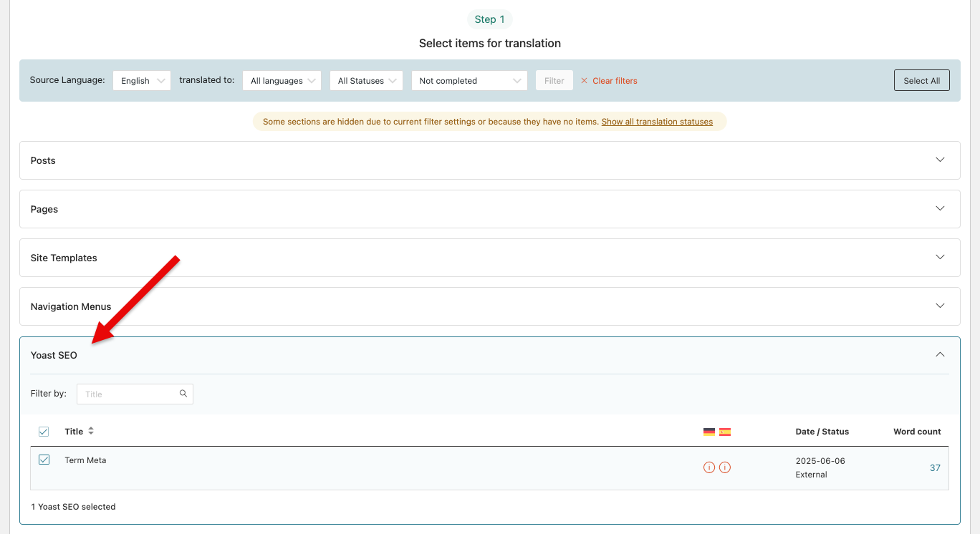Sort by Title column sort arrows
This screenshot has width=980, height=534.
coord(91,431)
